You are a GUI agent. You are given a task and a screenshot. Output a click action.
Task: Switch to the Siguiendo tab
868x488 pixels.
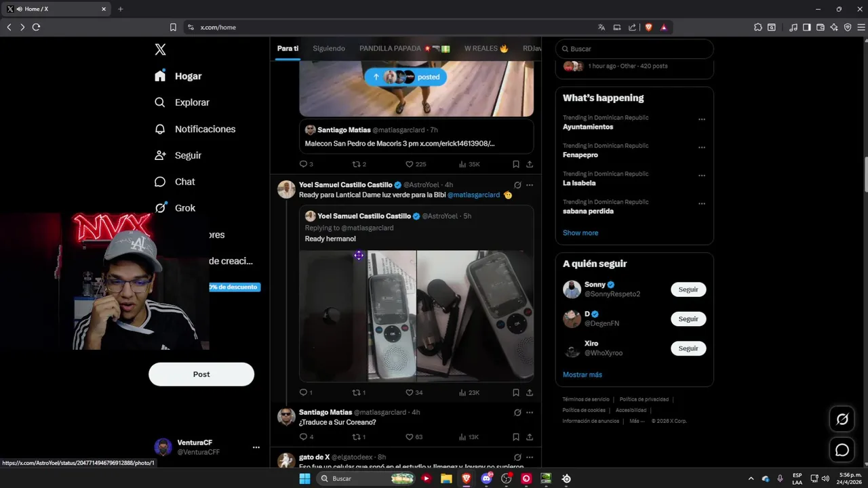329,49
